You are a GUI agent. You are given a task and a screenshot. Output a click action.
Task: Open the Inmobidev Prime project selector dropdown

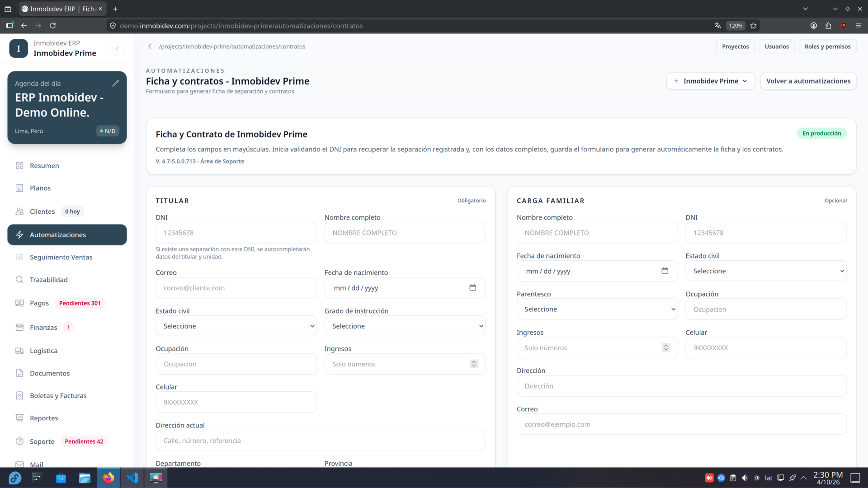click(710, 81)
